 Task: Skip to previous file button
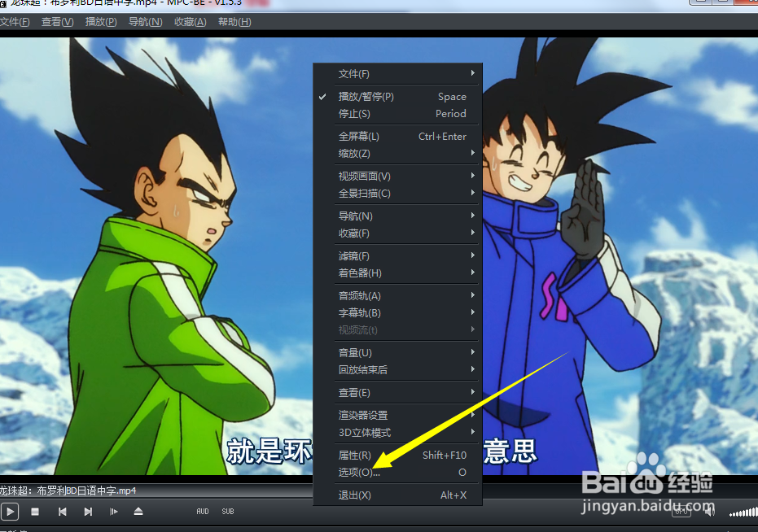pyautogui.click(x=63, y=511)
